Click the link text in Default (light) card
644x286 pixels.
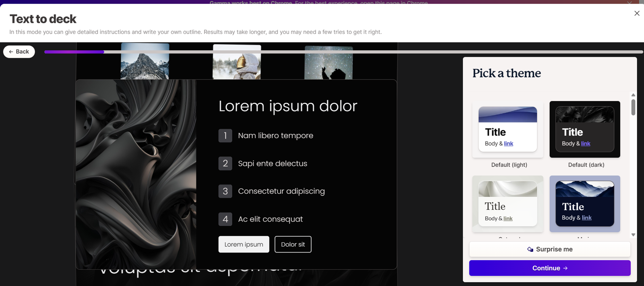pos(508,144)
